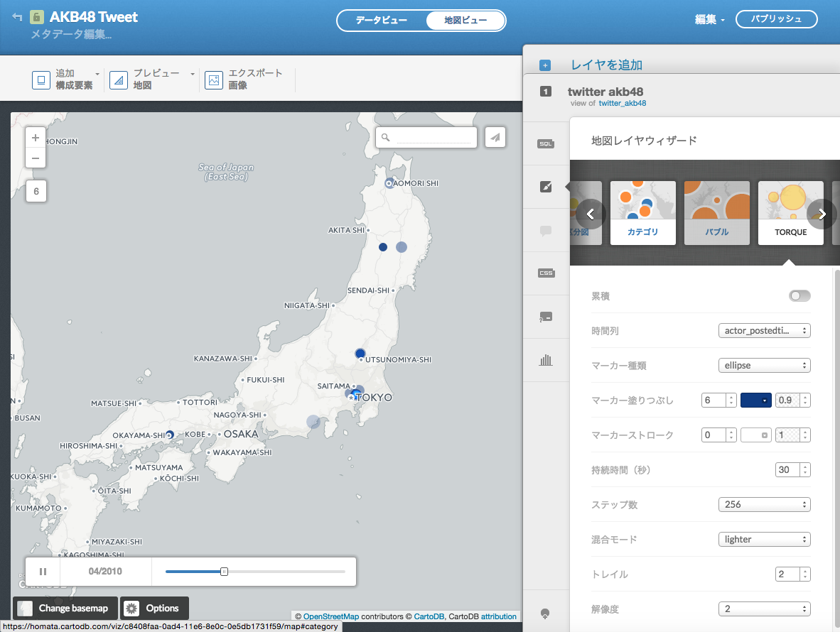
Task: Click the fill opacity 0.9 stepper
Action: (792, 401)
